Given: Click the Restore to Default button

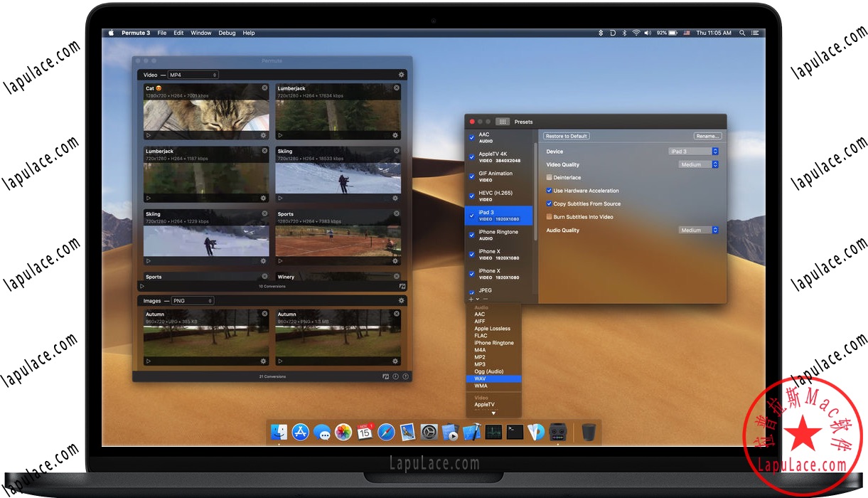Looking at the screenshot, I should 566,136.
